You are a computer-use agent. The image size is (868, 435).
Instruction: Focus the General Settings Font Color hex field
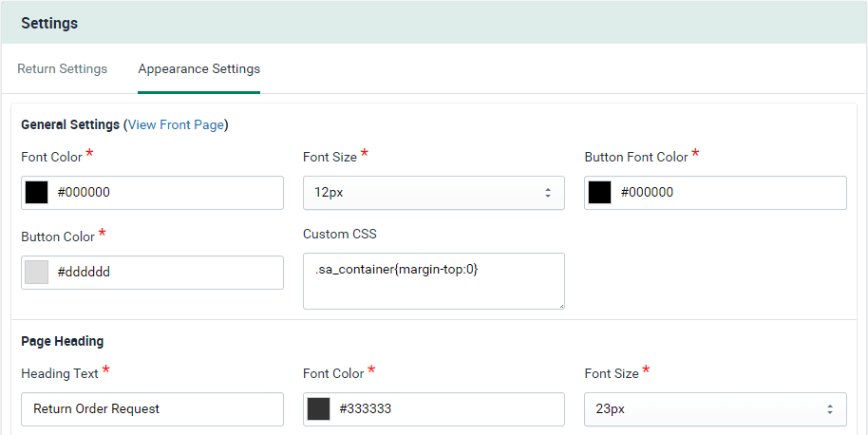point(166,193)
